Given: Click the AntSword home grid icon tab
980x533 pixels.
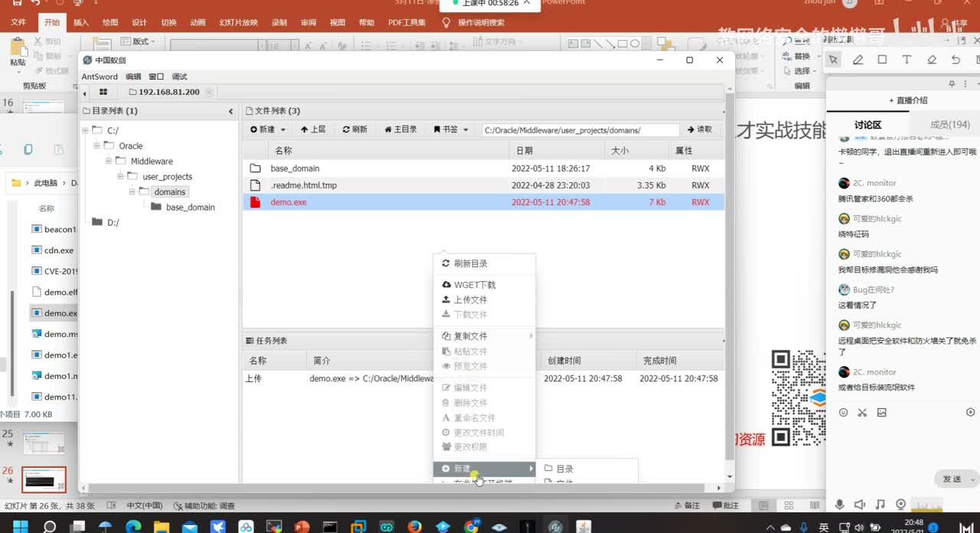Looking at the screenshot, I should (x=103, y=92).
